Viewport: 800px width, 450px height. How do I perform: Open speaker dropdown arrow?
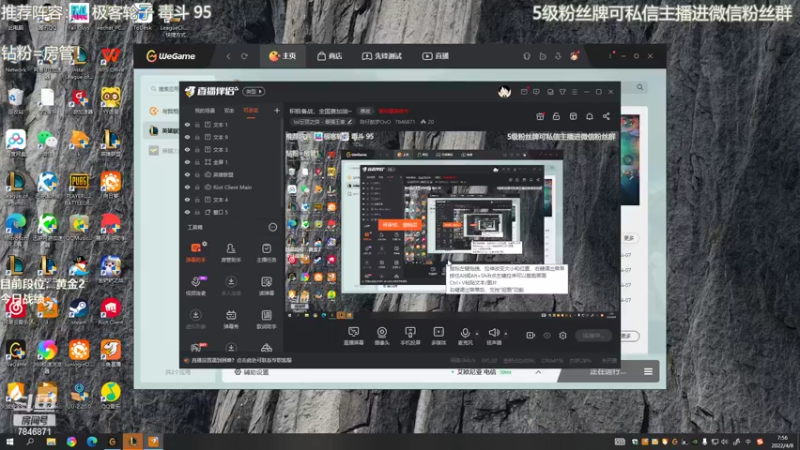[x=506, y=334]
